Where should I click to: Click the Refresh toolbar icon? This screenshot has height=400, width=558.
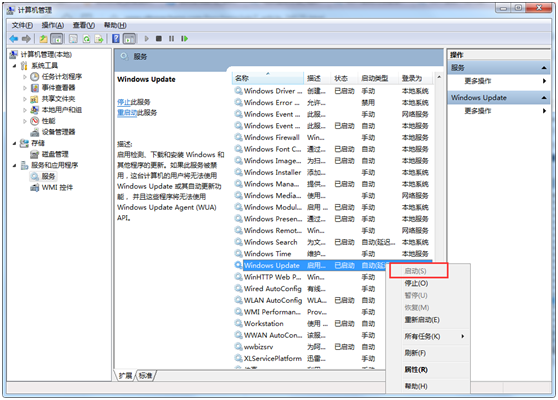pos(86,38)
